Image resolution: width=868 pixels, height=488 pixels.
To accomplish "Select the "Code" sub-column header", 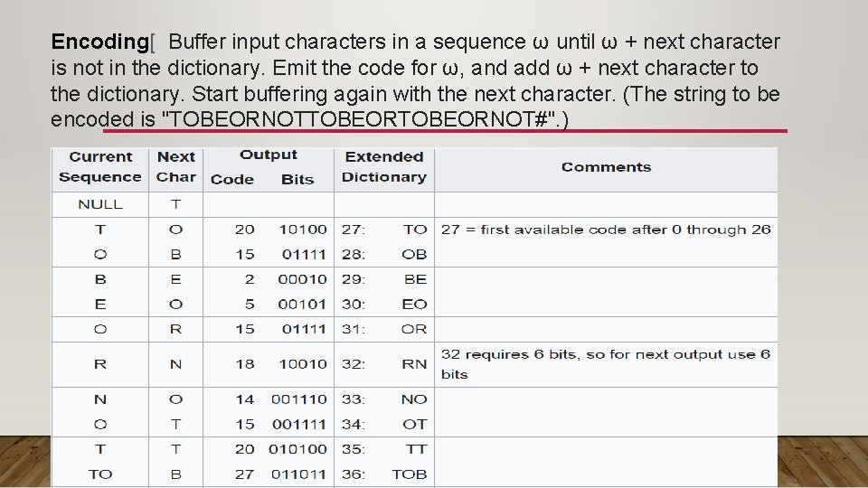I will pos(231,179).
